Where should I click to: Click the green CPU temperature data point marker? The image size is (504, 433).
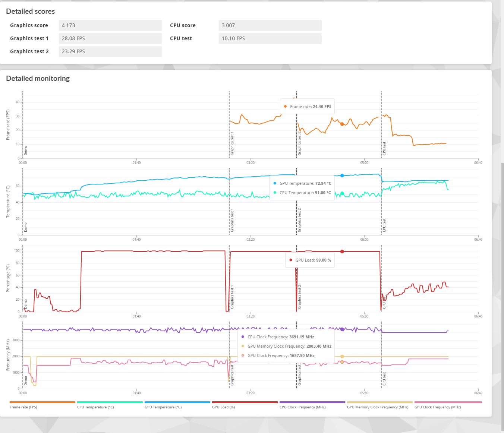coord(342,193)
